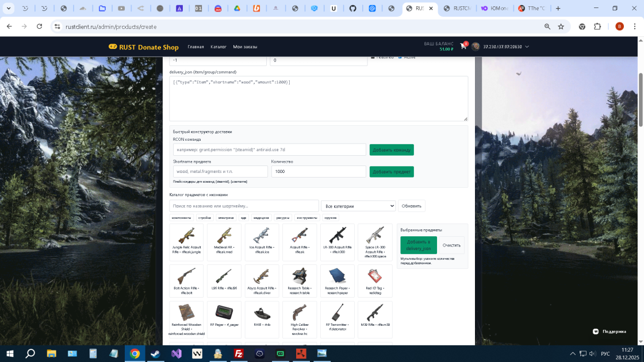
Task: Click Добавить в delivery_json button
Action: (419, 245)
